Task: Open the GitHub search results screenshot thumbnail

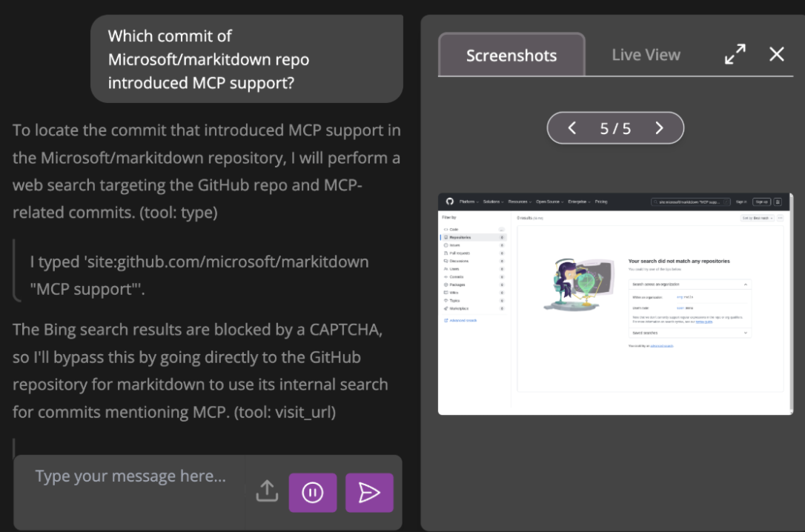Action: pos(614,304)
